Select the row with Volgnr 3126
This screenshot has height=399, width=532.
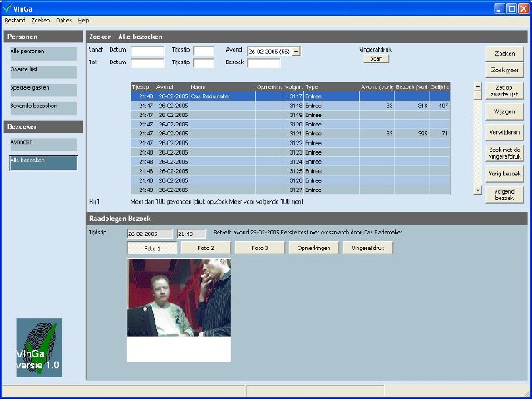290,180
